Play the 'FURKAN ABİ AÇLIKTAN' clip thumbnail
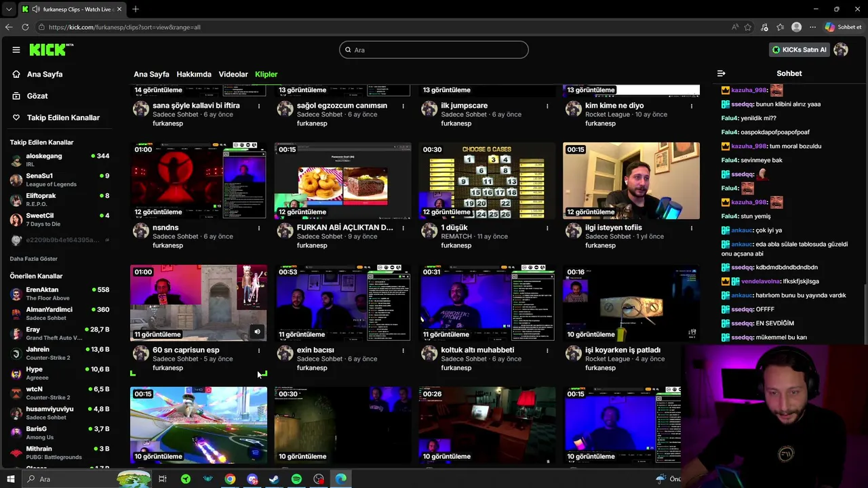This screenshot has width=868, height=488. coord(343,181)
